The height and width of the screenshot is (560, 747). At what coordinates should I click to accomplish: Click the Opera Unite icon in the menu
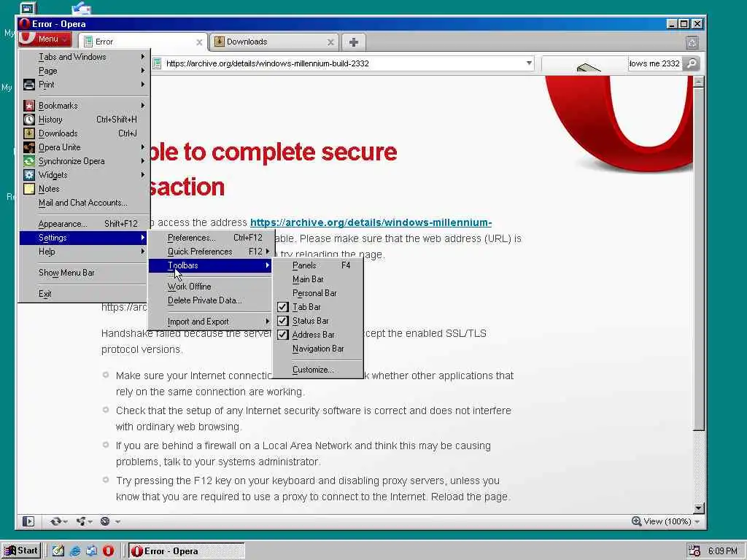29,147
